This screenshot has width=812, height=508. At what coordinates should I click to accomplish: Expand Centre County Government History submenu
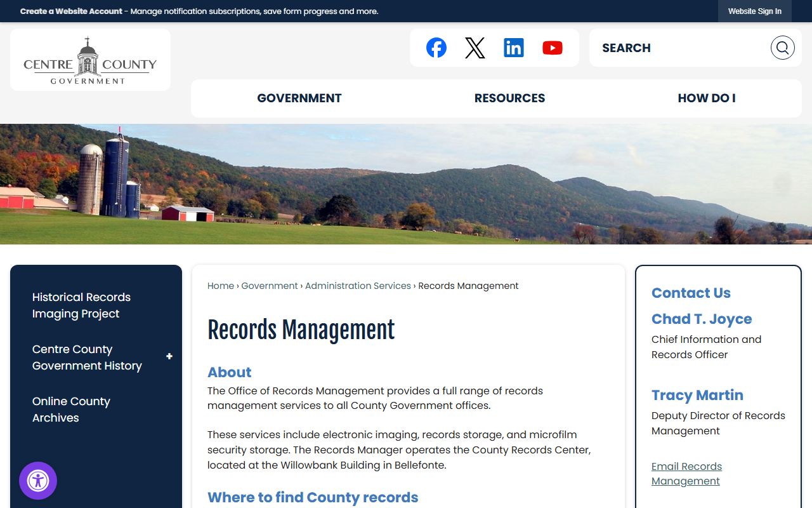pos(169,357)
